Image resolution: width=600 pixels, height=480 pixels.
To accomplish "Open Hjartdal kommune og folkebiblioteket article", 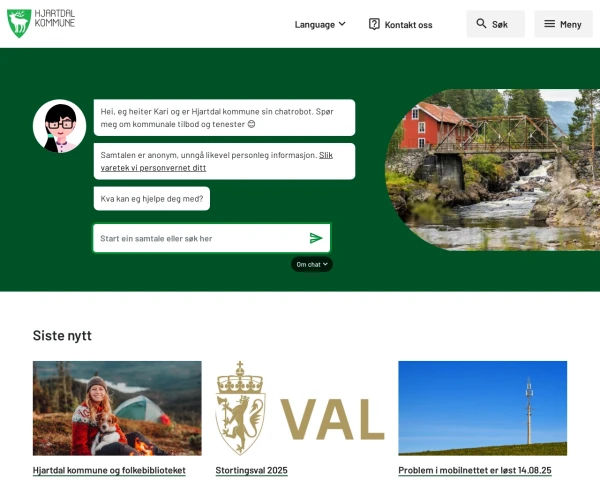I will coord(109,470).
